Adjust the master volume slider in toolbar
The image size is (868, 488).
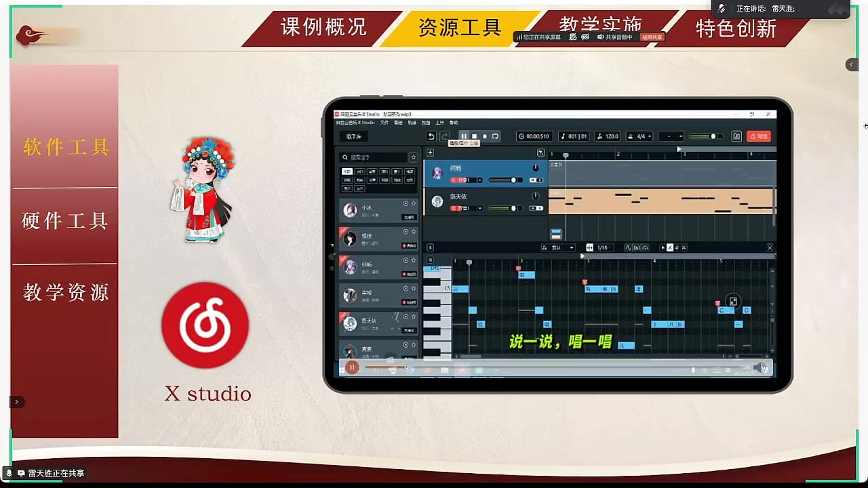tap(705, 136)
